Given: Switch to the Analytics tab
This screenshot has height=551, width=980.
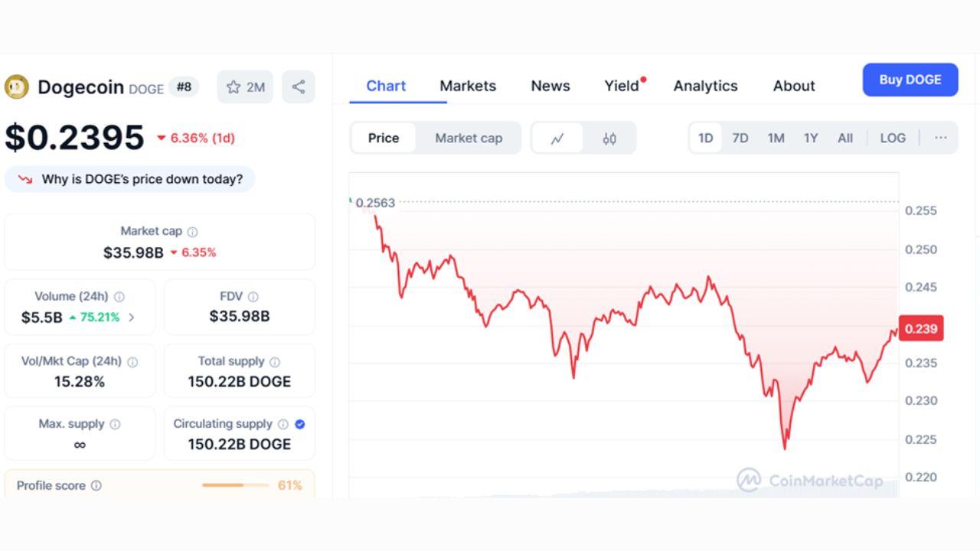Looking at the screenshot, I should [x=705, y=86].
